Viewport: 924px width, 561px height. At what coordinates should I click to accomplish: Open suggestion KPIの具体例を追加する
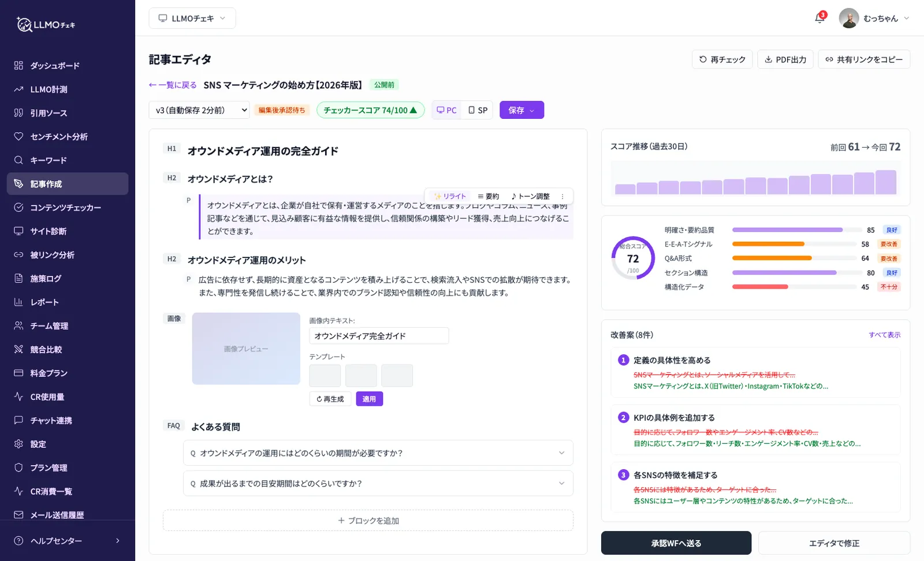pyautogui.click(x=755, y=430)
